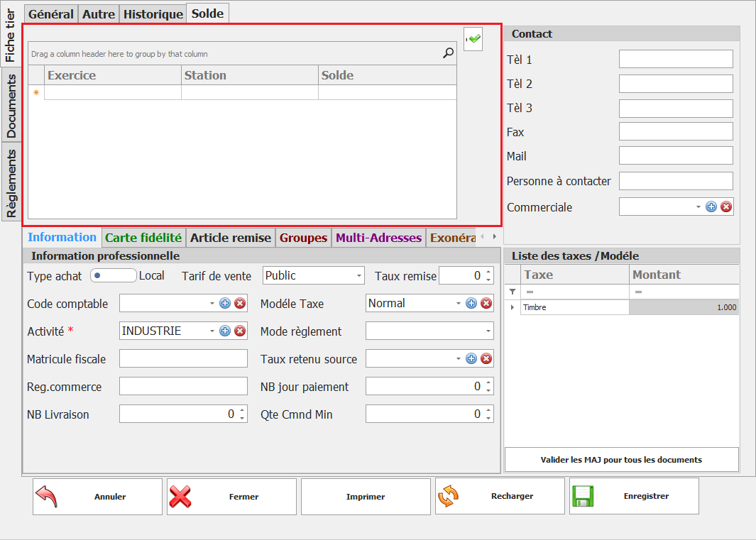Add new Commerciale with plus icon
The width and height of the screenshot is (756, 540).
(711, 206)
